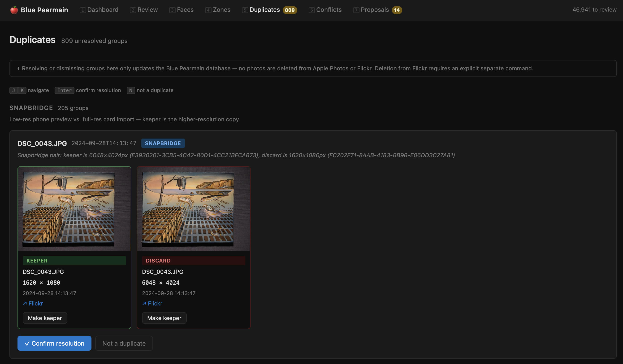
Task: Click the 2024-09-28T14:13:47 group timestamp
Action: point(104,143)
